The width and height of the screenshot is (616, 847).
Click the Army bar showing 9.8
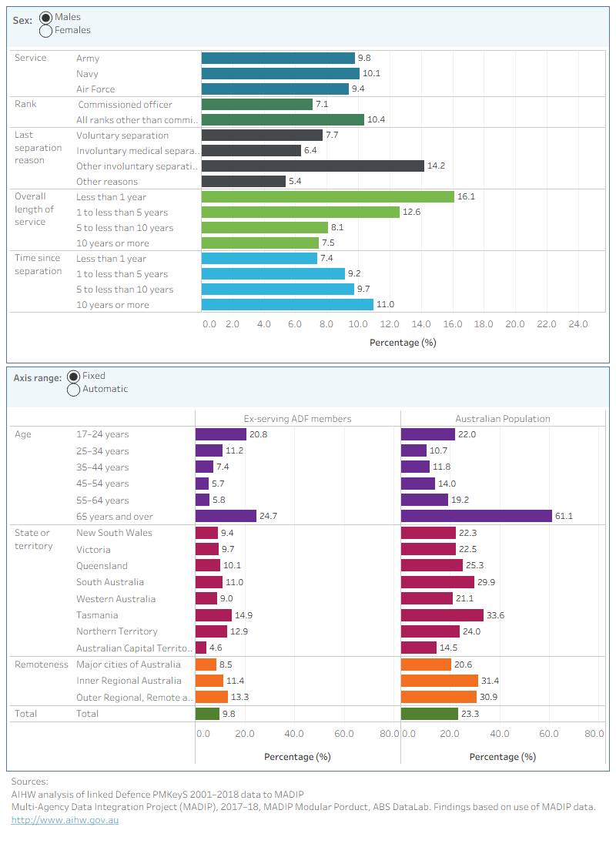click(278, 59)
